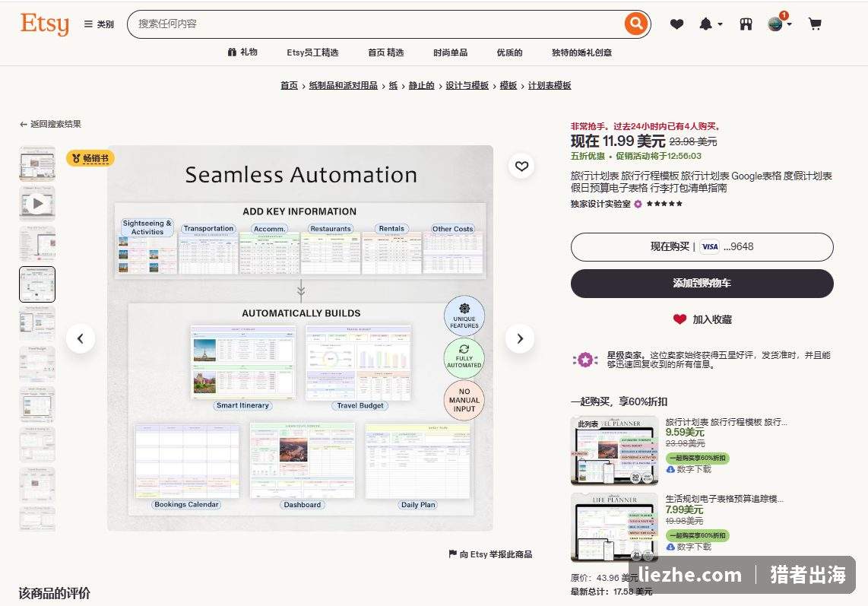Open favorites heart icon in header

click(x=676, y=24)
